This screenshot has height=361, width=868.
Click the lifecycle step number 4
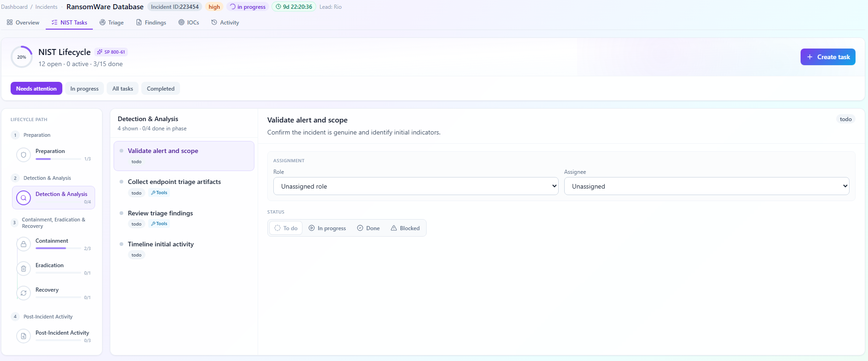pyautogui.click(x=15, y=317)
